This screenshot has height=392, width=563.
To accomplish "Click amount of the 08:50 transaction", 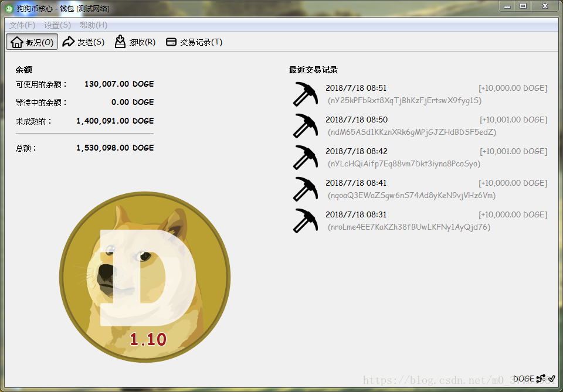I will coord(514,120).
